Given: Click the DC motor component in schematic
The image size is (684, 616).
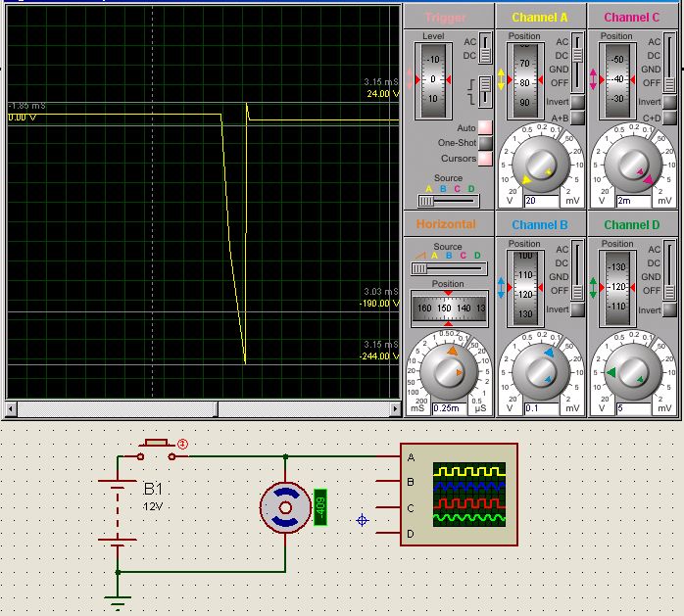Looking at the screenshot, I should pyautogui.click(x=285, y=508).
